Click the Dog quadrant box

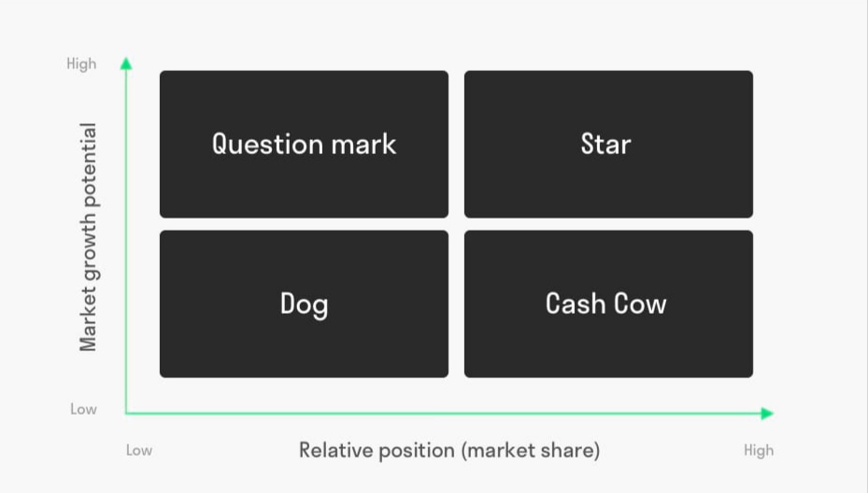click(x=304, y=303)
